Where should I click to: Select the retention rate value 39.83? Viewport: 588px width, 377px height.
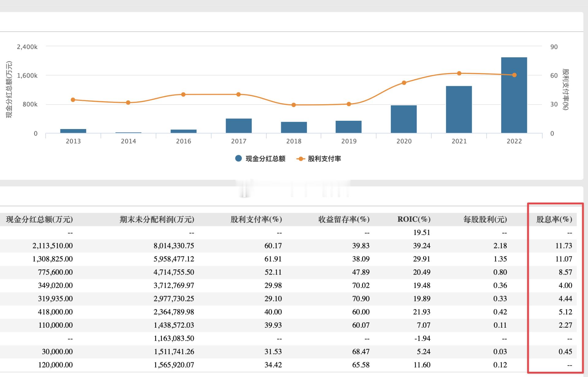point(361,246)
